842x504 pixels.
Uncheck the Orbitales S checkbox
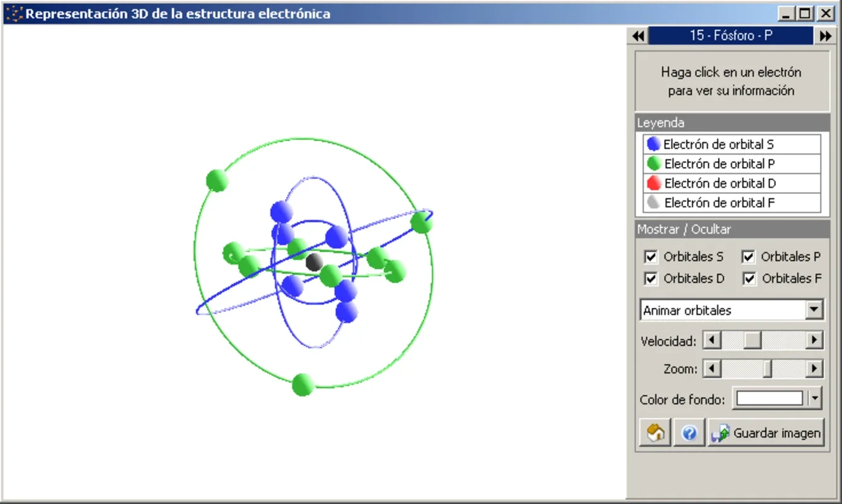click(x=651, y=257)
